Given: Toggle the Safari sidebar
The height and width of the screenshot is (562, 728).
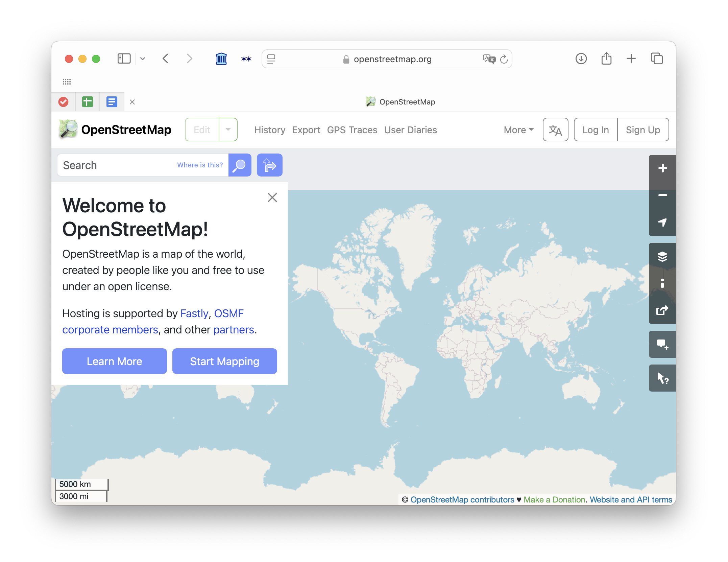Looking at the screenshot, I should tap(124, 59).
